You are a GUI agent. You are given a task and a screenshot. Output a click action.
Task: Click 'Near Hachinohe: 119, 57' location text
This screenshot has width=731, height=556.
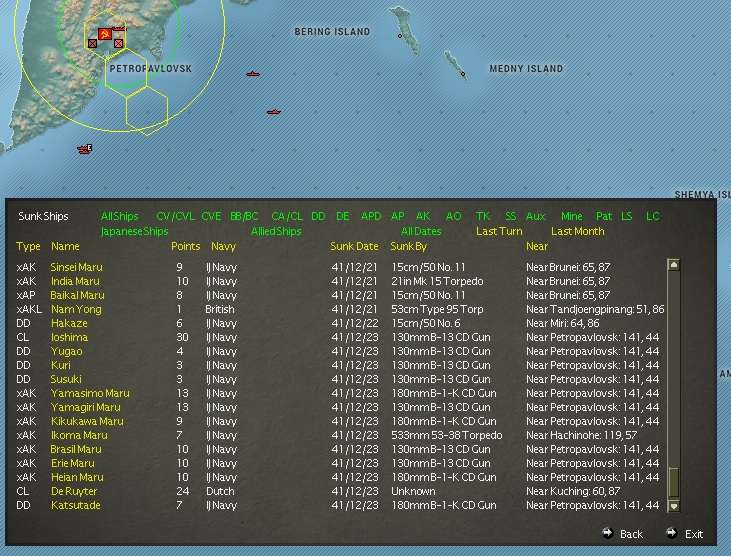click(x=581, y=435)
